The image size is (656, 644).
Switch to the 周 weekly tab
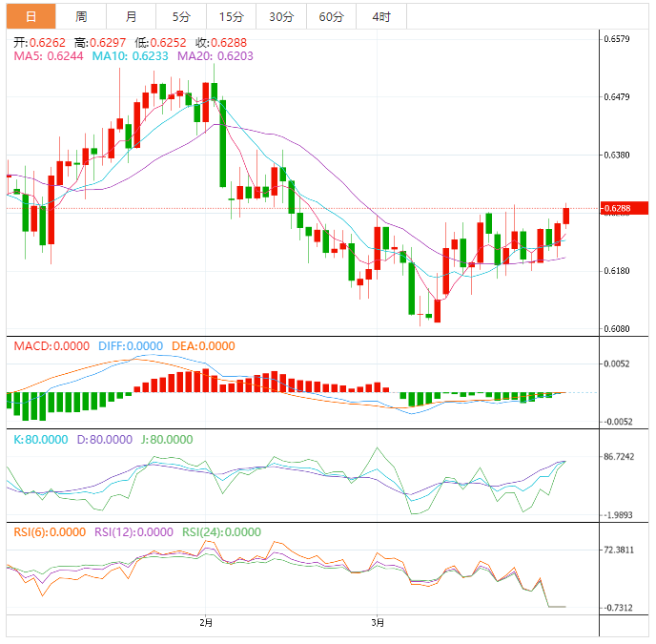click(x=81, y=17)
